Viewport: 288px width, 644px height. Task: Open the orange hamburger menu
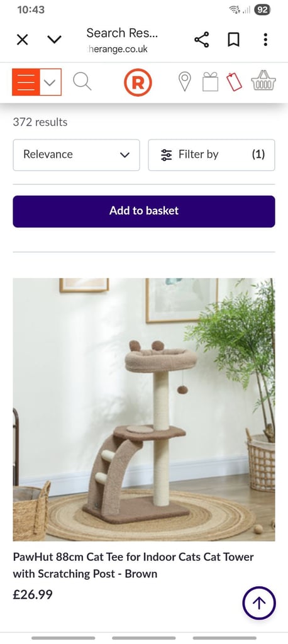tap(26, 82)
